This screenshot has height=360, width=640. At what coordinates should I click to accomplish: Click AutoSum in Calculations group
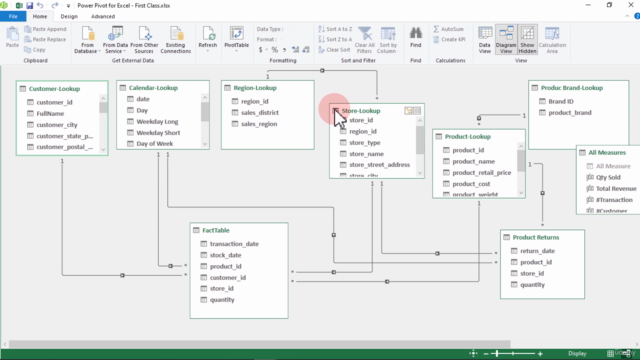coord(449,29)
